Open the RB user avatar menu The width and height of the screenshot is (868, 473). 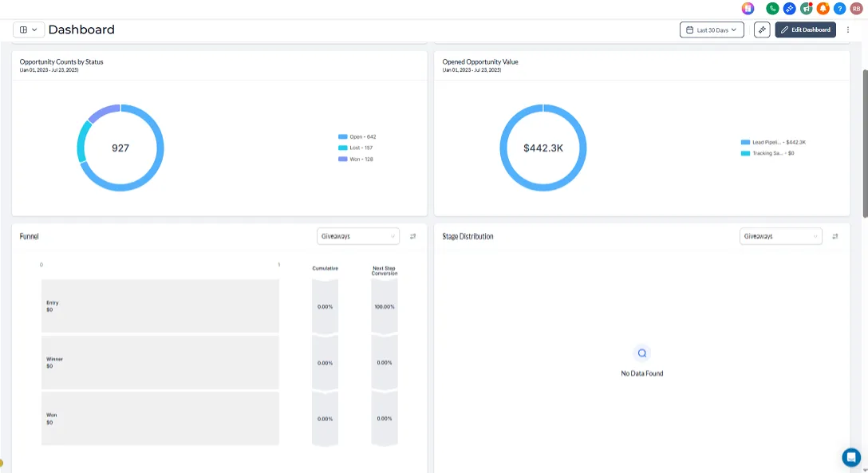857,8
